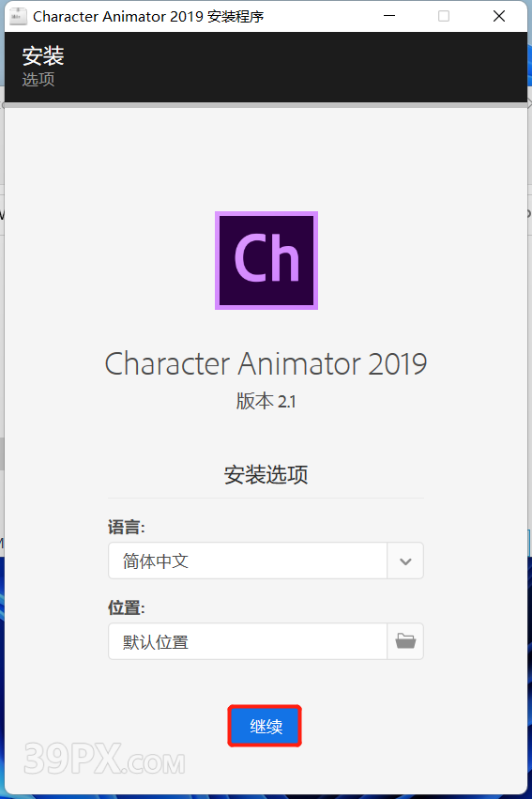This screenshot has height=799, width=532.
Task: Click the blue 继续 continue button
Action: tap(265, 726)
